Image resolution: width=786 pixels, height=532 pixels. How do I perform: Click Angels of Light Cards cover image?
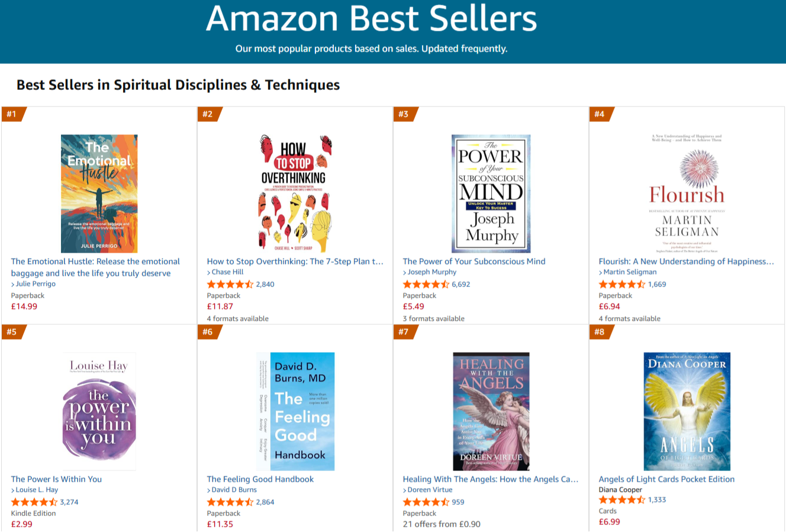687,411
